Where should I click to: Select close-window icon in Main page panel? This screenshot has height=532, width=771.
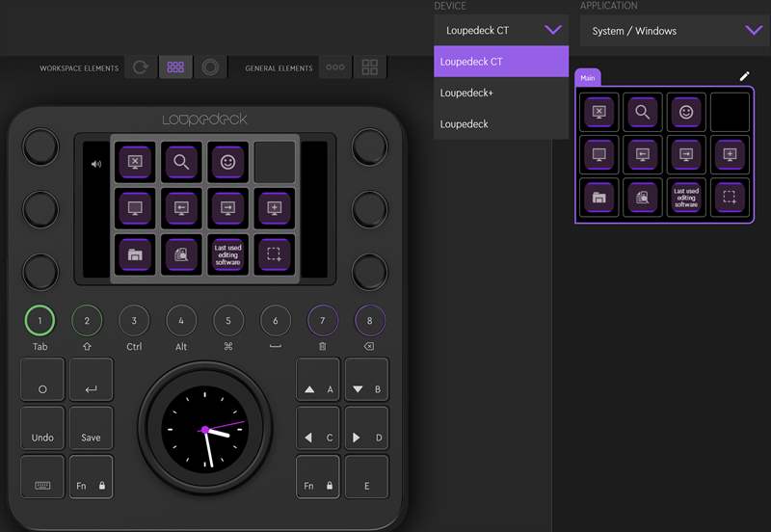click(x=598, y=112)
